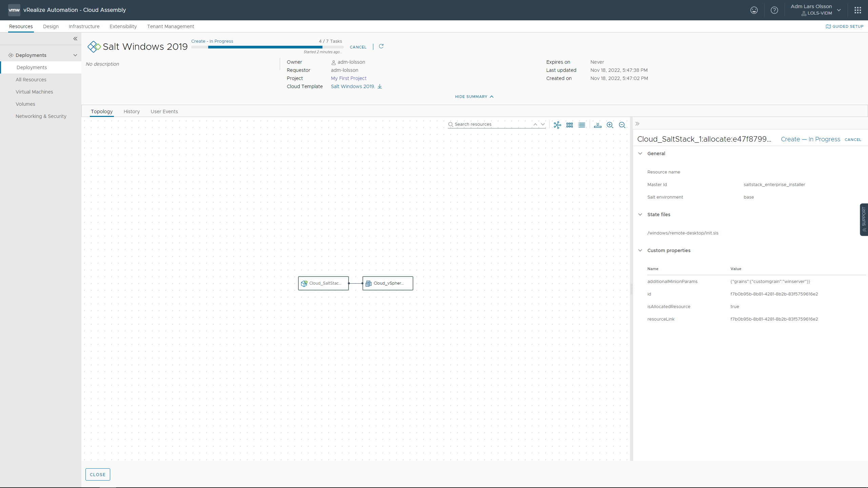
Task: Switch to grid card view
Action: 570,125
